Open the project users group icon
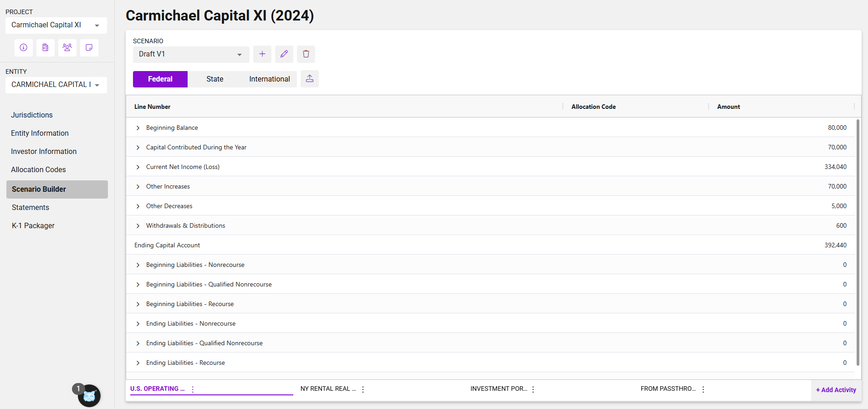 (67, 47)
